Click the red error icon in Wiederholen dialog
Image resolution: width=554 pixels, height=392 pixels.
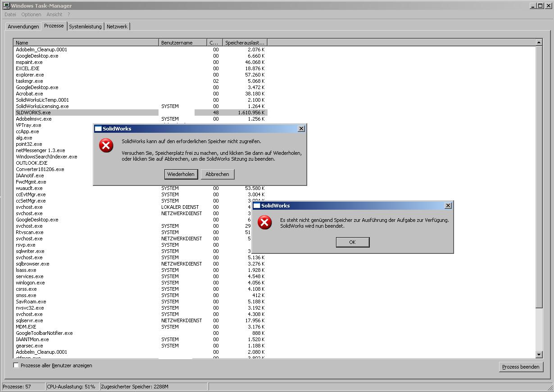point(106,145)
